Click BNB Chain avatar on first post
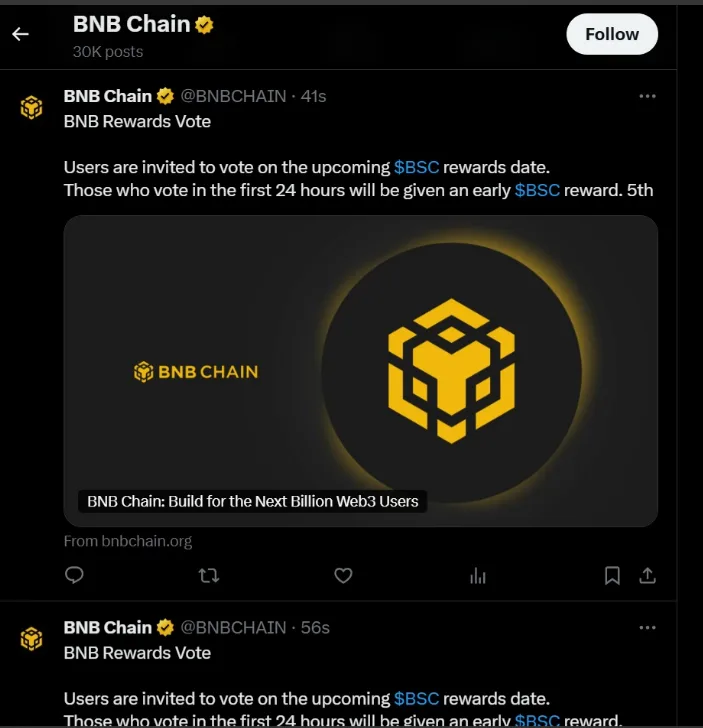 (x=33, y=107)
